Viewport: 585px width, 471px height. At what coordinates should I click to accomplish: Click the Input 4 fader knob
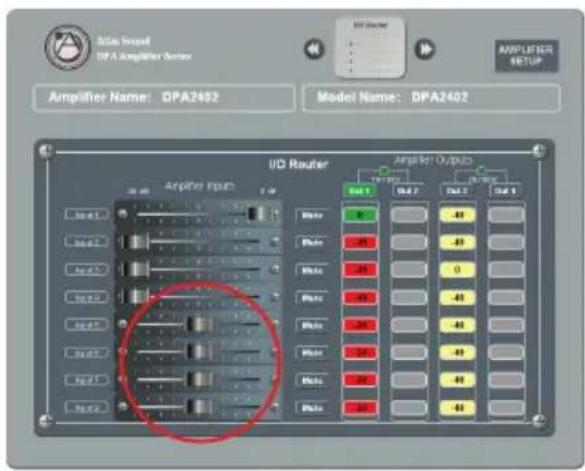(x=136, y=297)
